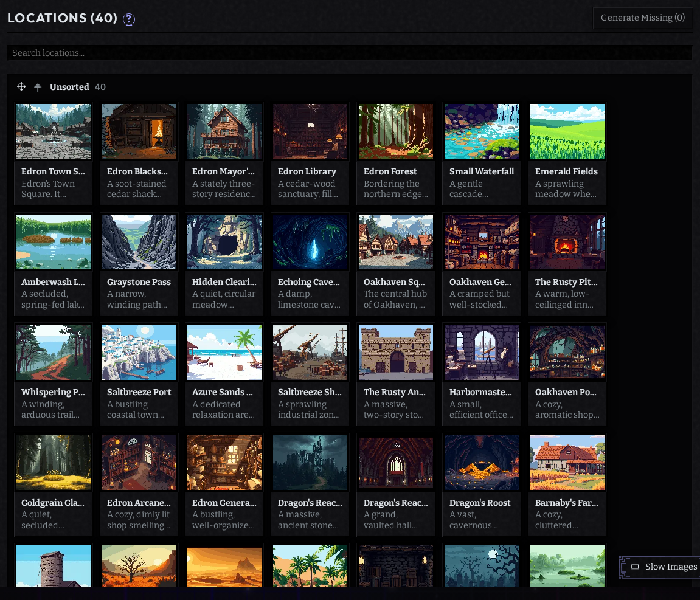This screenshot has width=700, height=600.
Task: Focus the Search locations field
Action: [350, 53]
